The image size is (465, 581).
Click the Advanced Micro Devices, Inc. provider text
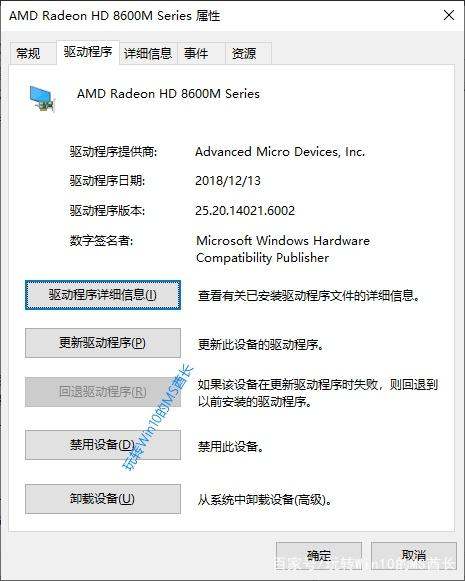pyautogui.click(x=280, y=152)
